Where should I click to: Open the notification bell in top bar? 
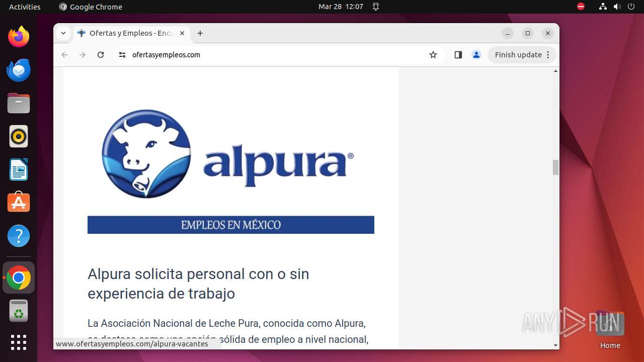point(376,7)
